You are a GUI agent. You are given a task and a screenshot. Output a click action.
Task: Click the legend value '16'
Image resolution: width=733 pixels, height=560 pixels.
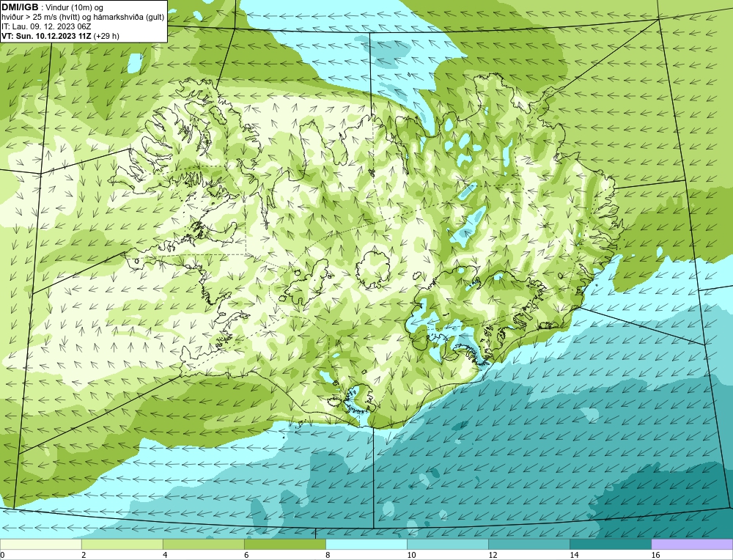coord(655,555)
